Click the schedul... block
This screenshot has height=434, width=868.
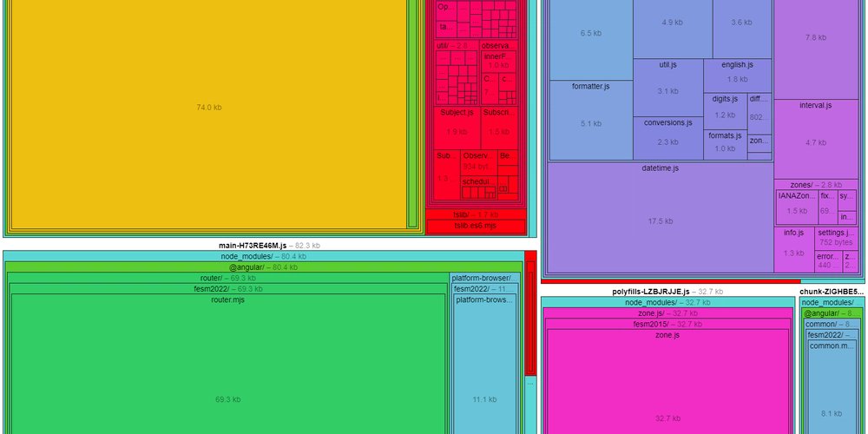point(479,187)
